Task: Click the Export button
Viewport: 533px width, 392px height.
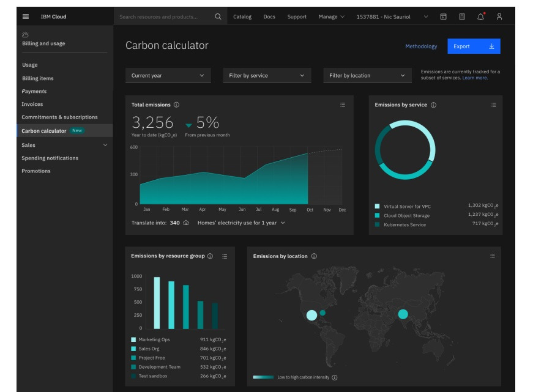Action: (x=474, y=46)
